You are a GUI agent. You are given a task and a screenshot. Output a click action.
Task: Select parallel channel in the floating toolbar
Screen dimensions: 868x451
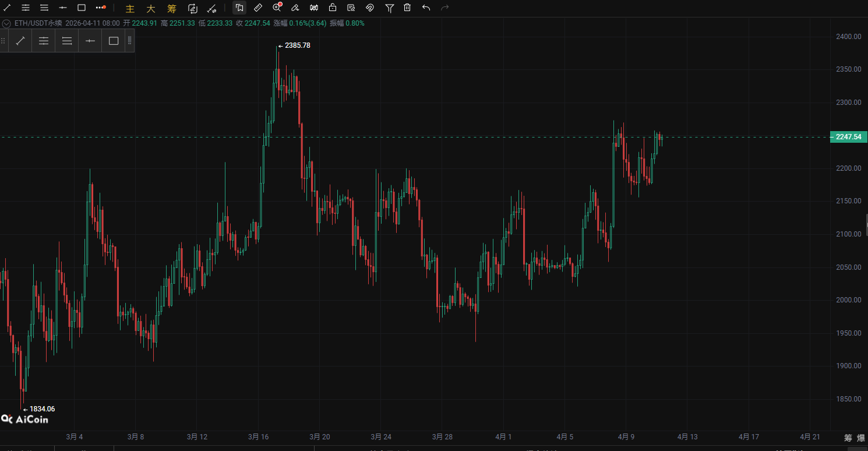tap(44, 41)
